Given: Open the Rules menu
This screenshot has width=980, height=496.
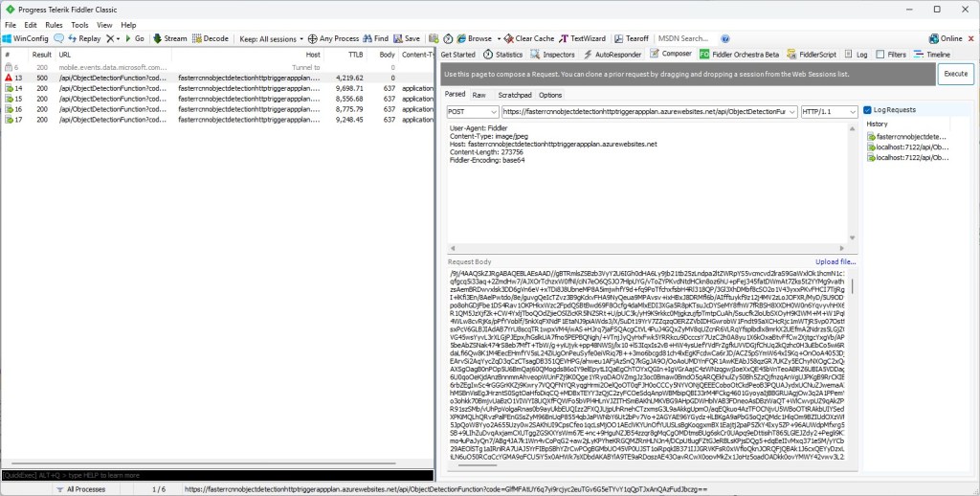Looking at the screenshot, I should (54, 24).
